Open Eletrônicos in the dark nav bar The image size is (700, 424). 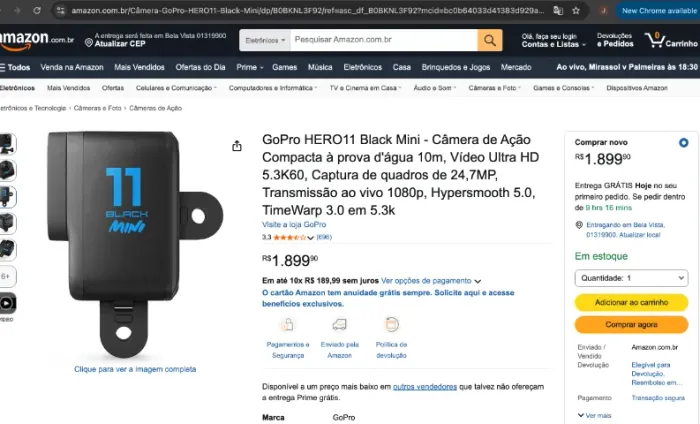[x=362, y=67]
